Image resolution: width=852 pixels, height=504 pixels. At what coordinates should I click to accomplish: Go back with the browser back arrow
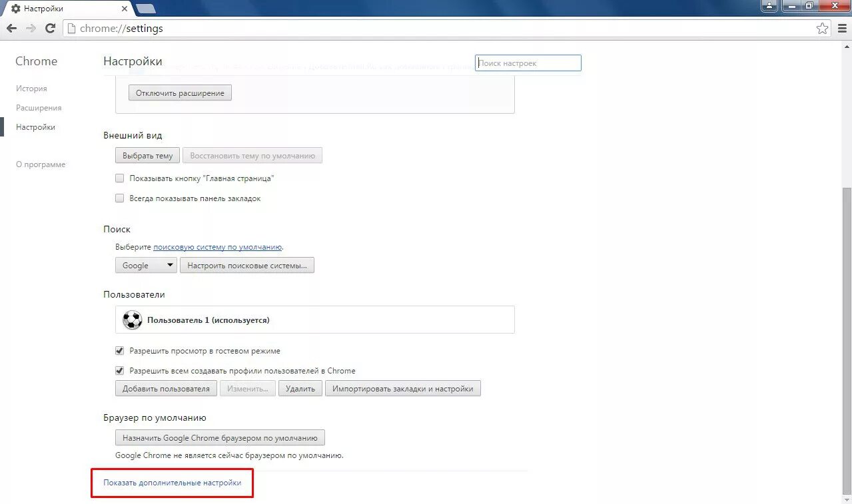point(12,29)
